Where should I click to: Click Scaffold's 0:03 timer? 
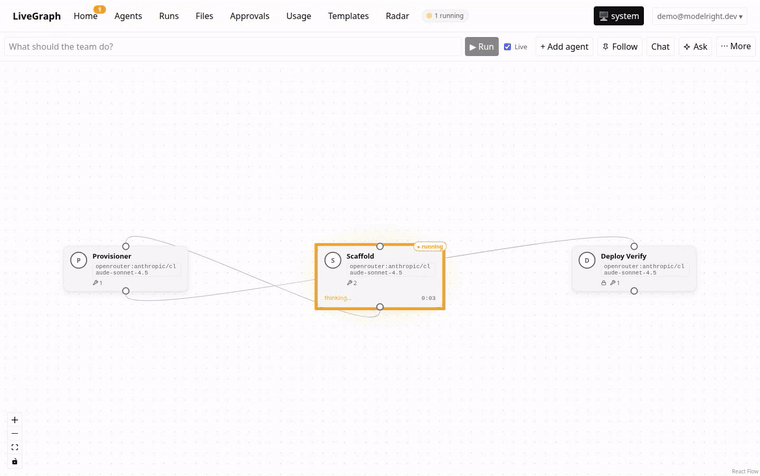coord(428,298)
